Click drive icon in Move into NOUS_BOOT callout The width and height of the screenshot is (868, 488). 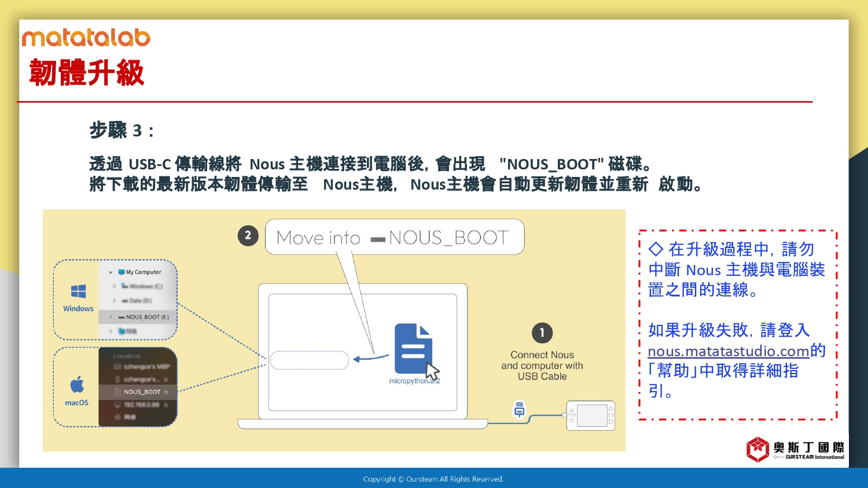378,238
